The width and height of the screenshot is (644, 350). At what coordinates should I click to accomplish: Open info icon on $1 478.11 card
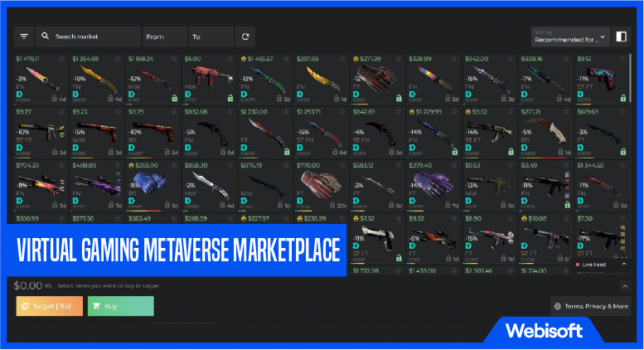click(x=61, y=59)
